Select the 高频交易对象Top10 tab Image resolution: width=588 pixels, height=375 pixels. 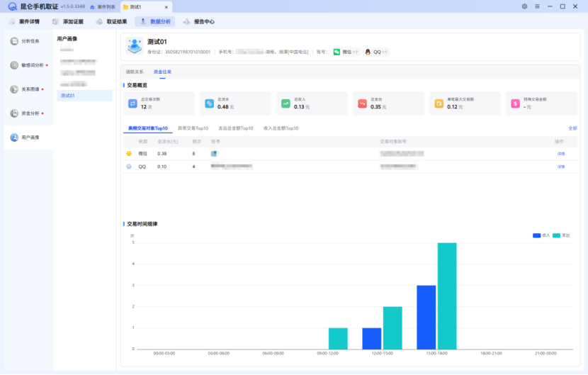tap(148, 128)
